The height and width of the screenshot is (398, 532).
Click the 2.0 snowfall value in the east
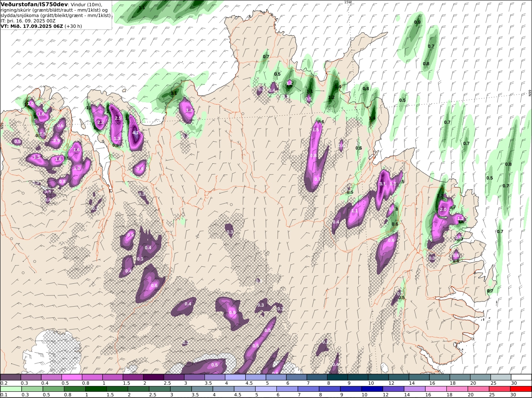443,210
